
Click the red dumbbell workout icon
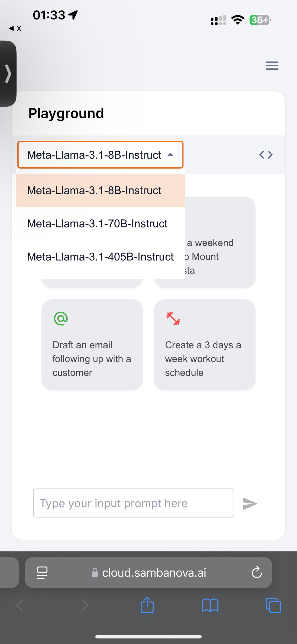click(173, 318)
